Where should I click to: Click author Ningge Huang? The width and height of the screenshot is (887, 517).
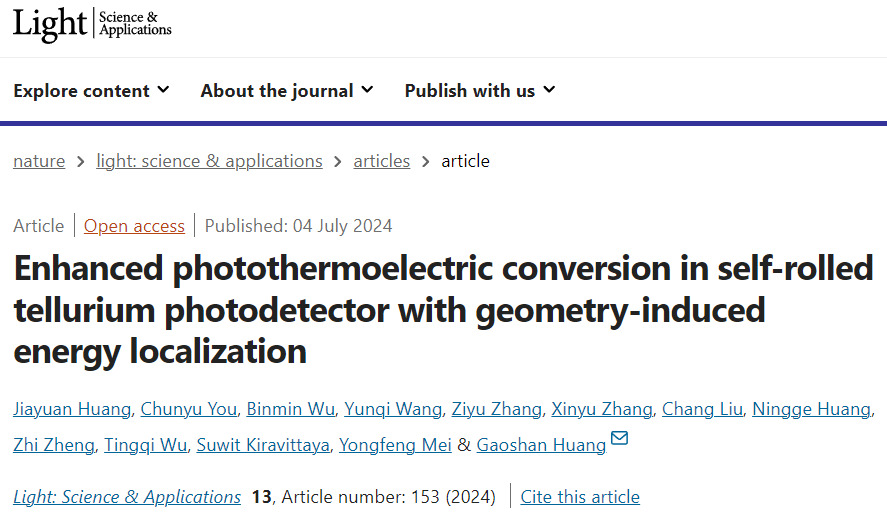point(811,408)
